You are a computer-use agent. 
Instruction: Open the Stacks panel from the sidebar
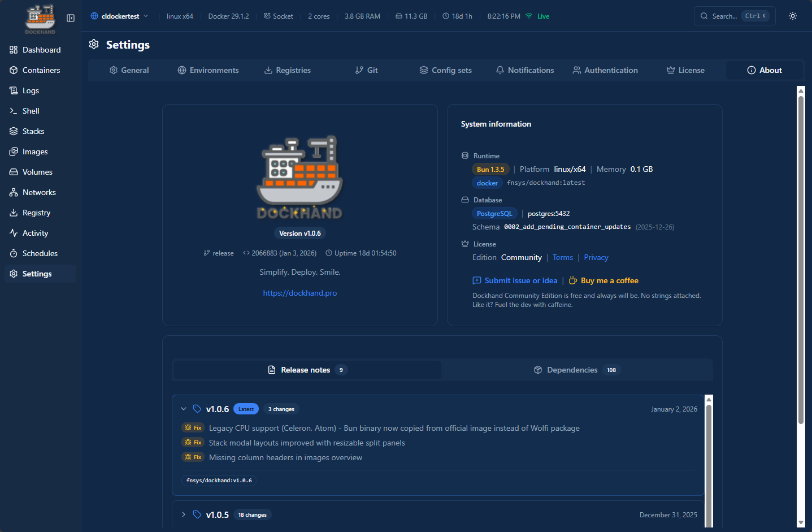(x=32, y=131)
